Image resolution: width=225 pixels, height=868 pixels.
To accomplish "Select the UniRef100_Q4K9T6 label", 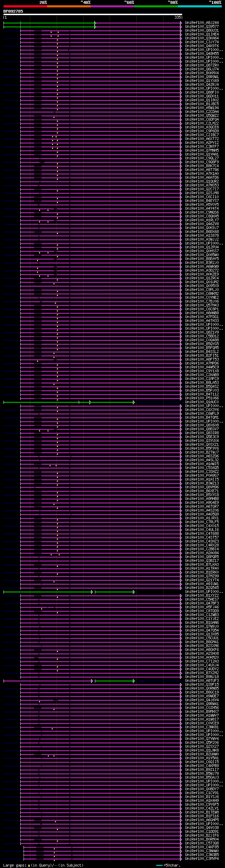I will 202,46.
